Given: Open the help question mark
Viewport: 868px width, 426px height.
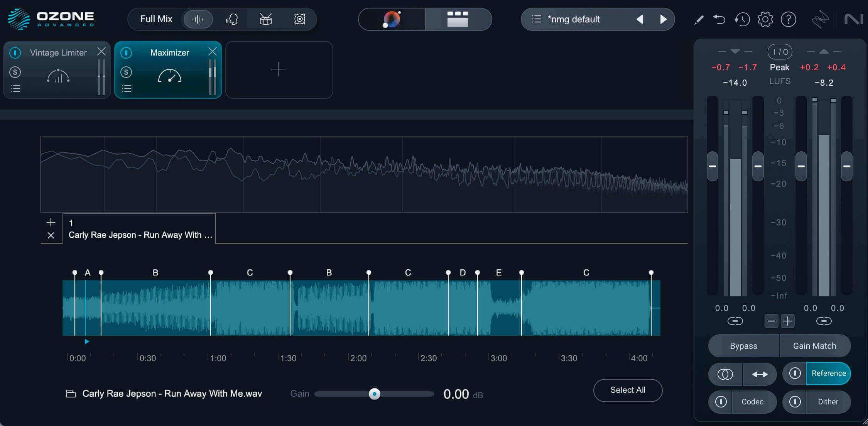Looking at the screenshot, I should 788,19.
